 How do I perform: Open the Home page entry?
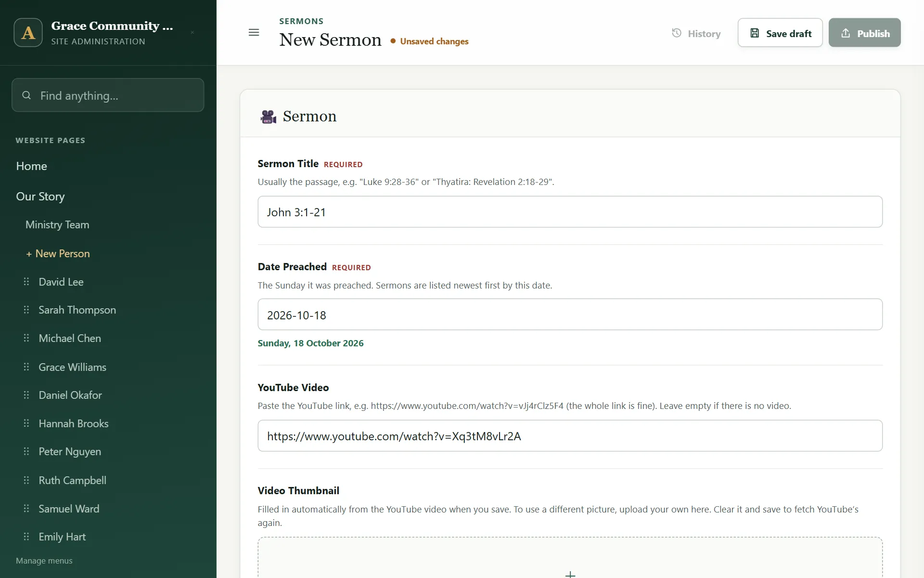coord(32,166)
